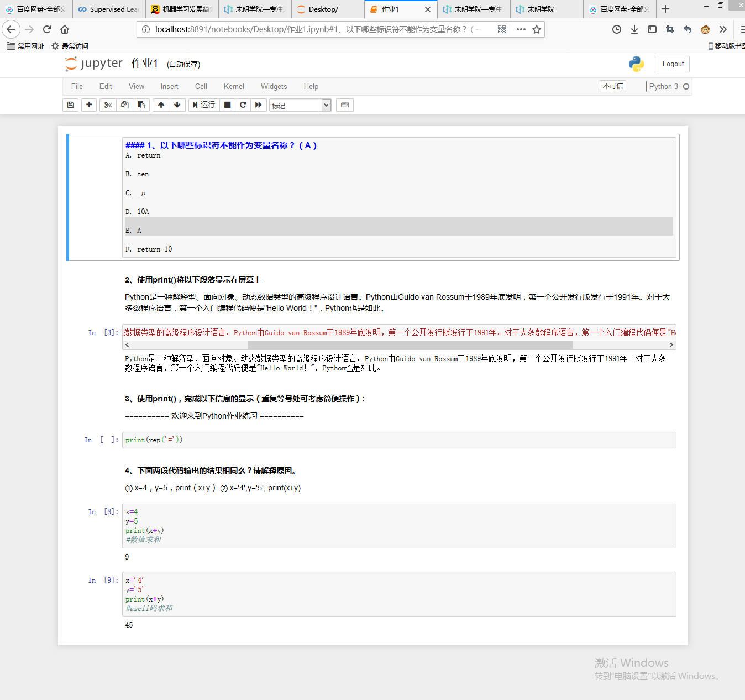Open the 移动版书签 mobile bookmarks

coord(726,46)
